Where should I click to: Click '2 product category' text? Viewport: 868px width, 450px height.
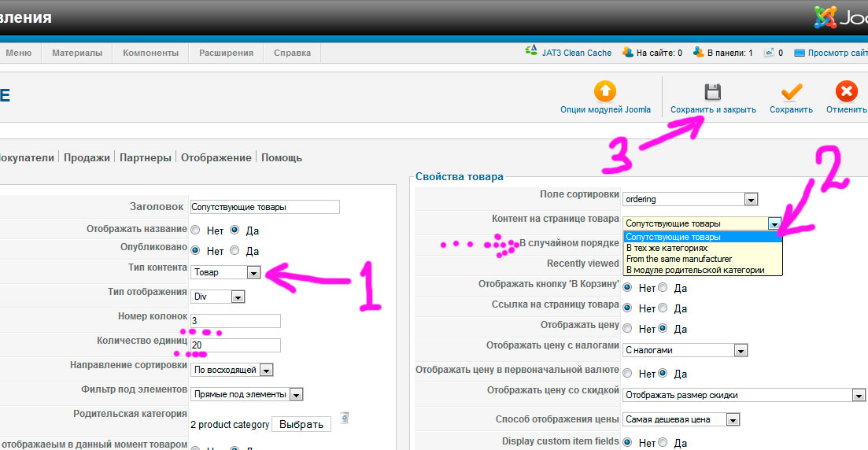coord(230,425)
